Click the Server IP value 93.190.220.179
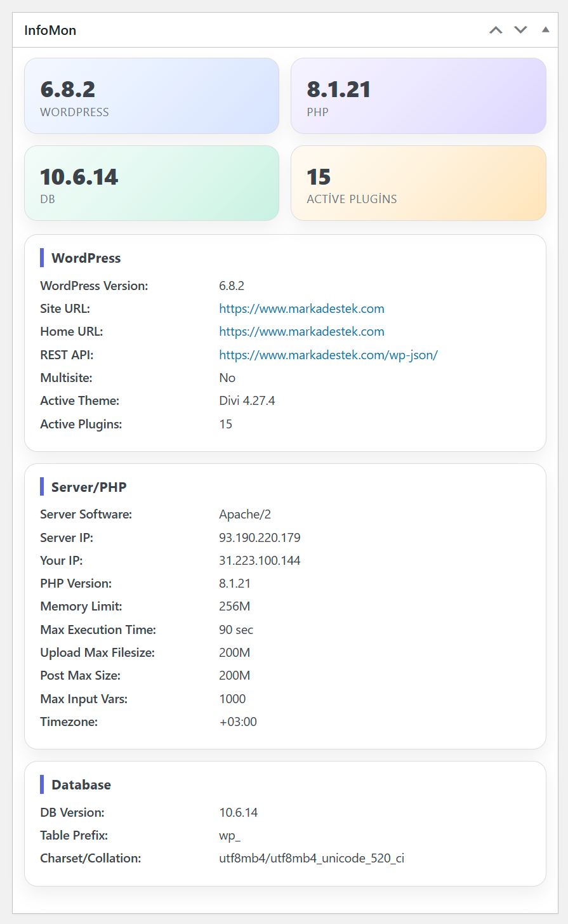This screenshot has width=568, height=924. (260, 538)
